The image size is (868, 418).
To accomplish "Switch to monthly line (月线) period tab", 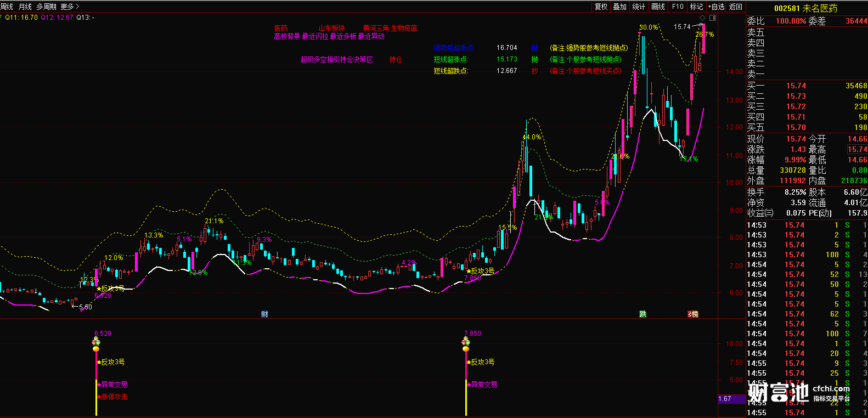I will coord(25,7).
